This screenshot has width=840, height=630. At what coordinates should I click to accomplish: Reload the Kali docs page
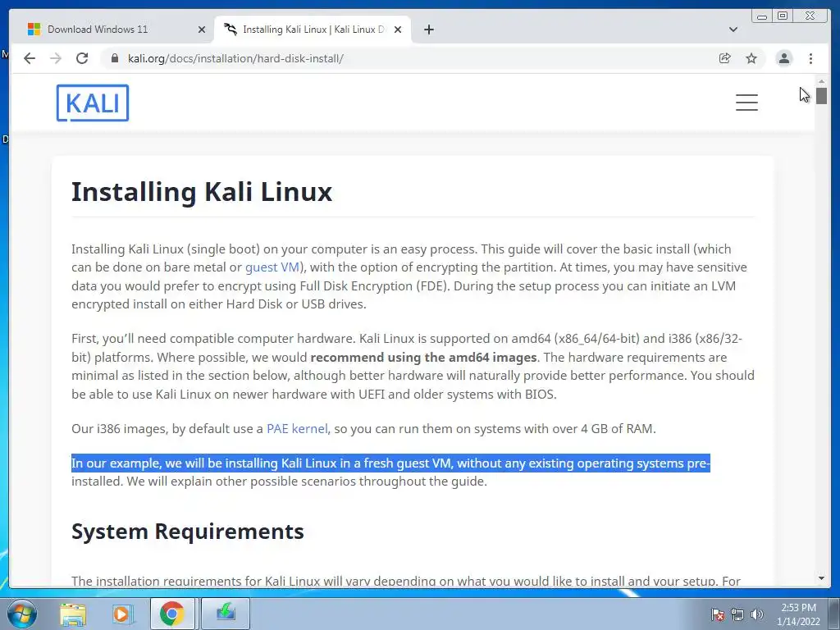pos(82,58)
